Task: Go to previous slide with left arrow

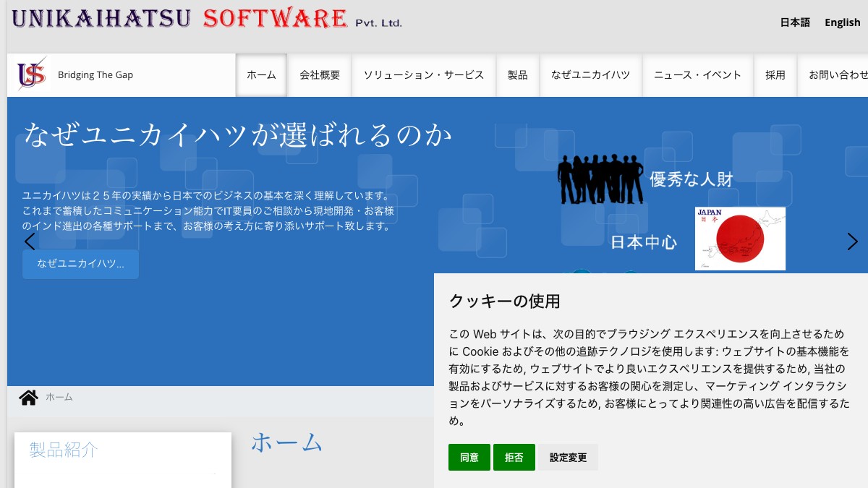Action: coord(30,241)
